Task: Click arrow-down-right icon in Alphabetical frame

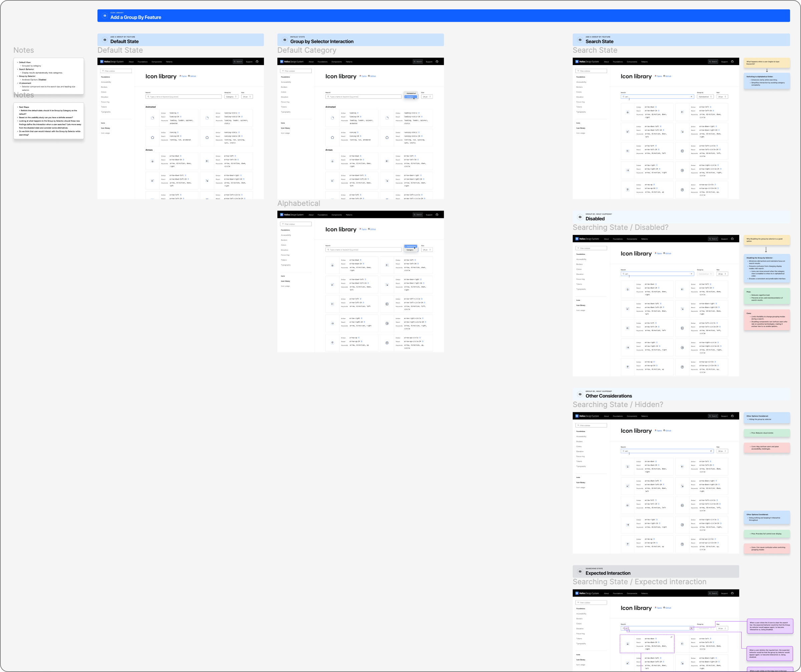Action: coord(387,285)
